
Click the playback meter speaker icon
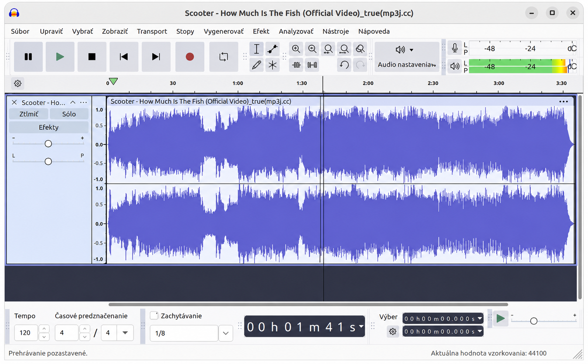[x=455, y=66]
